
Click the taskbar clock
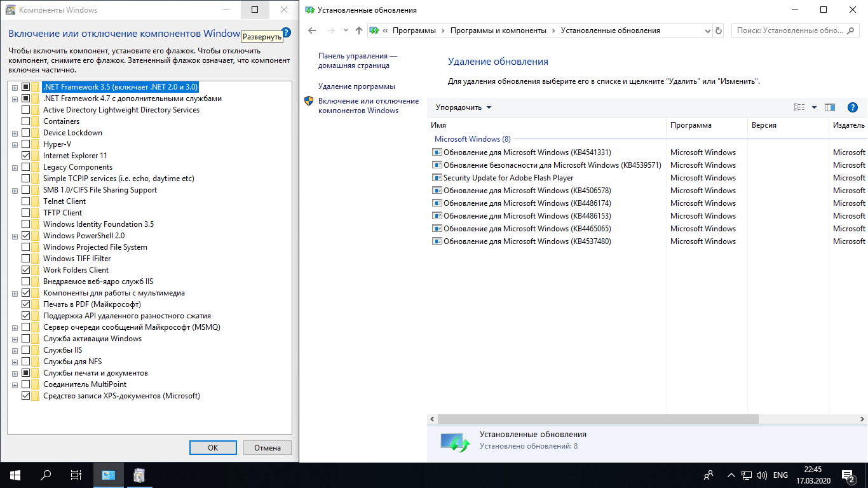pyautogui.click(x=813, y=475)
